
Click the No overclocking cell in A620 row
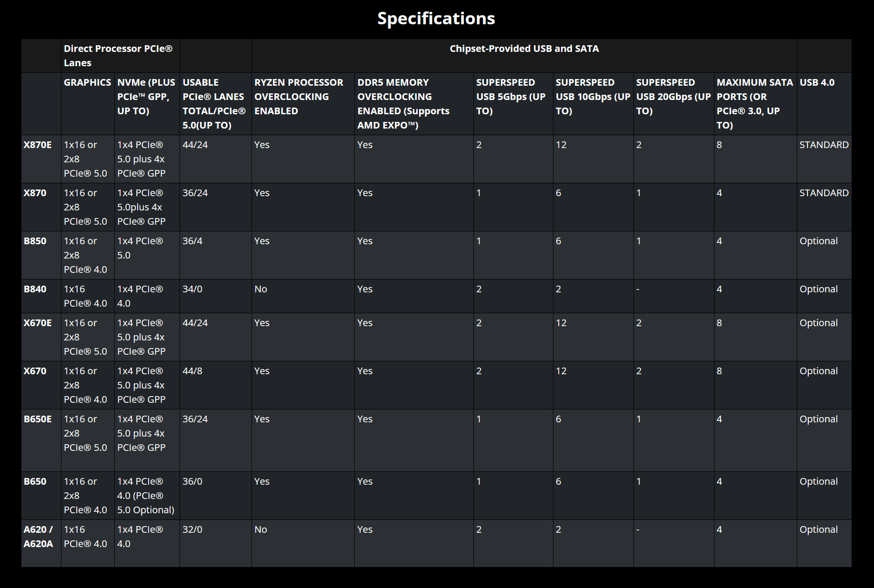[303, 543]
